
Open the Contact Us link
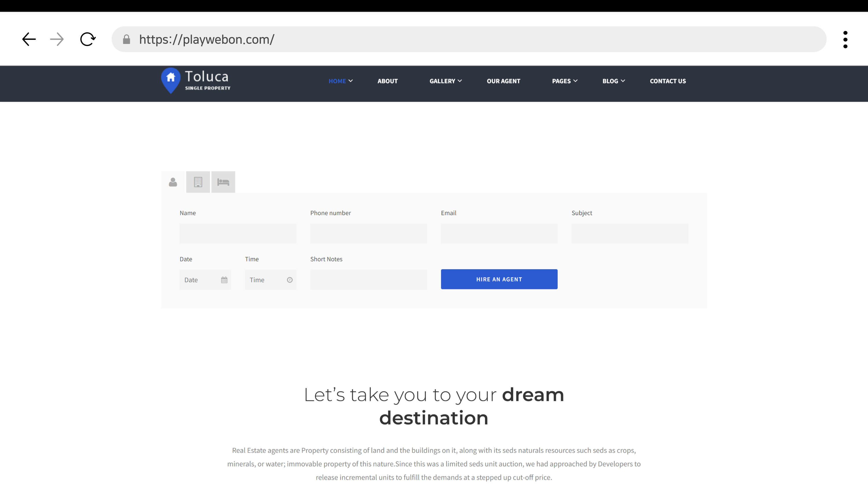668,81
